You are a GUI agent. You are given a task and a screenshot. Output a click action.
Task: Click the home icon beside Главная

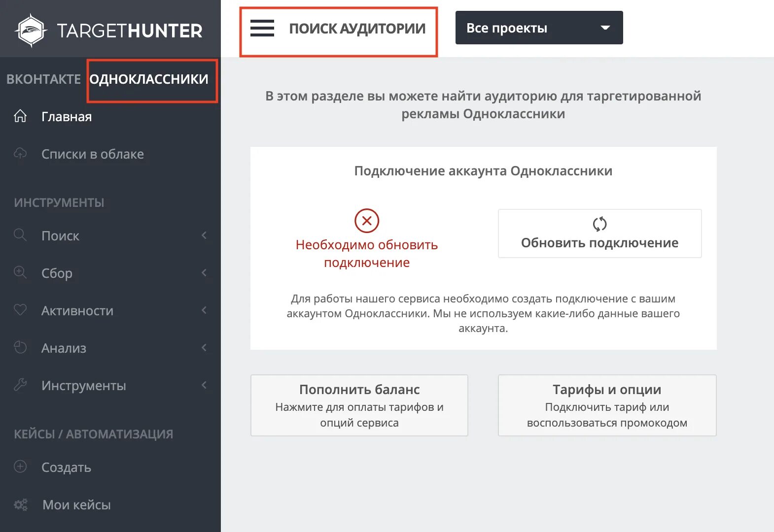pyautogui.click(x=20, y=116)
